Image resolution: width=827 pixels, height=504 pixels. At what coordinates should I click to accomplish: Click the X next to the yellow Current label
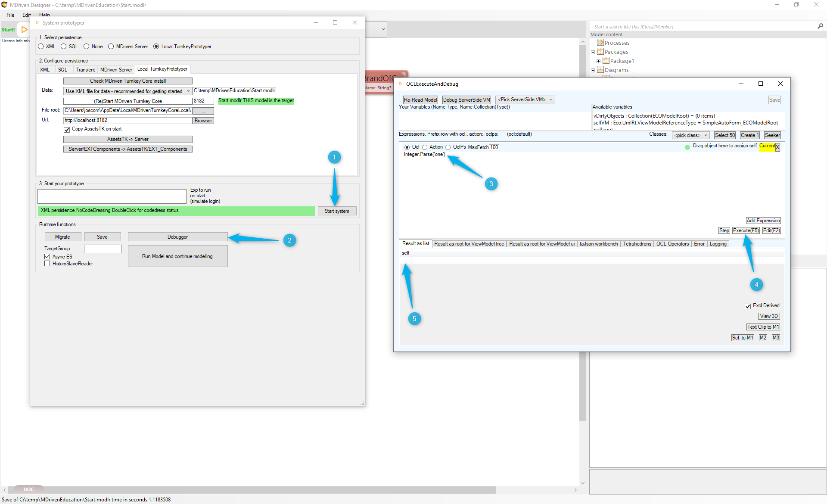click(x=777, y=147)
